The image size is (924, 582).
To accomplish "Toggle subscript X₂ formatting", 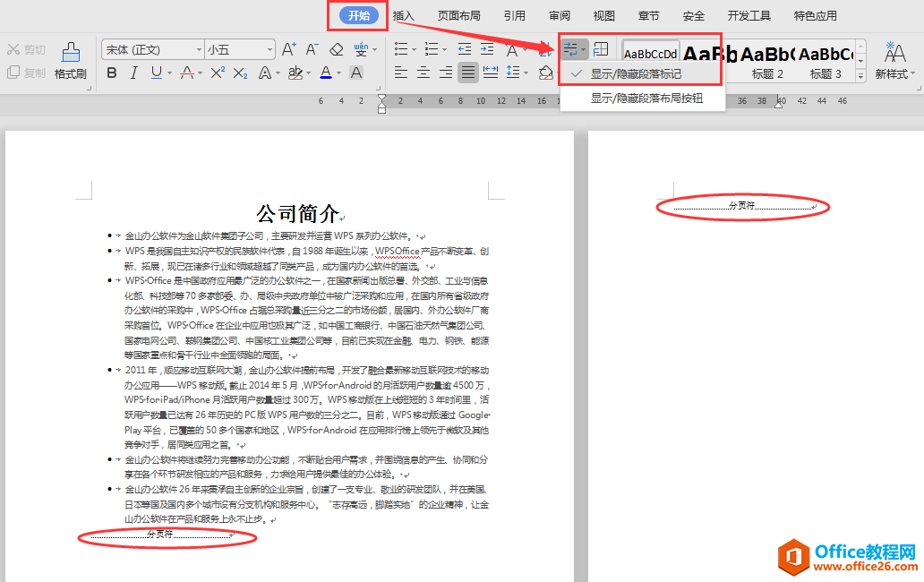I will (x=240, y=73).
